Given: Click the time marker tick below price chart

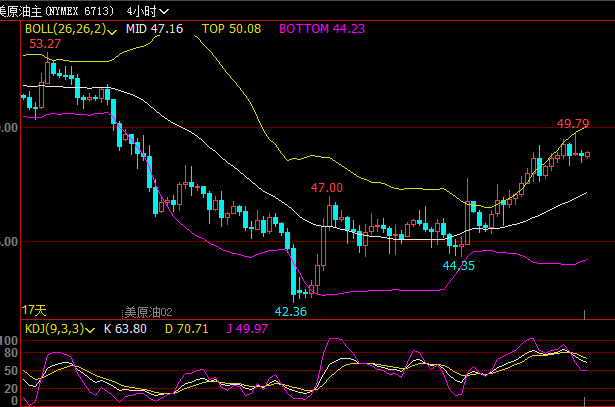Looking at the screenshot, I should [x=584, y=314].
